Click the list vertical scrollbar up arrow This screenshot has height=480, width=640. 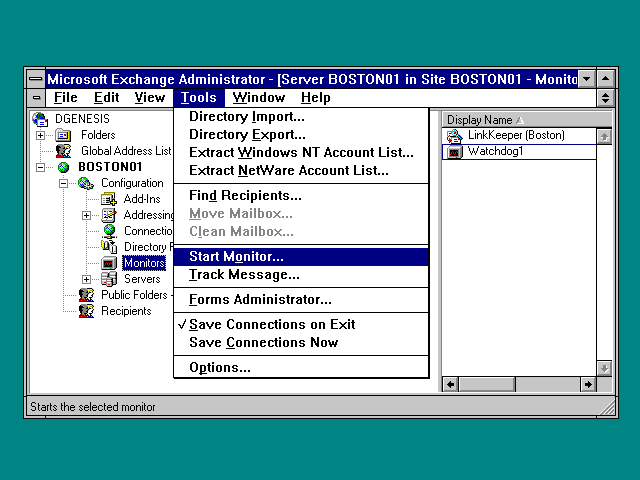[604, 136]
